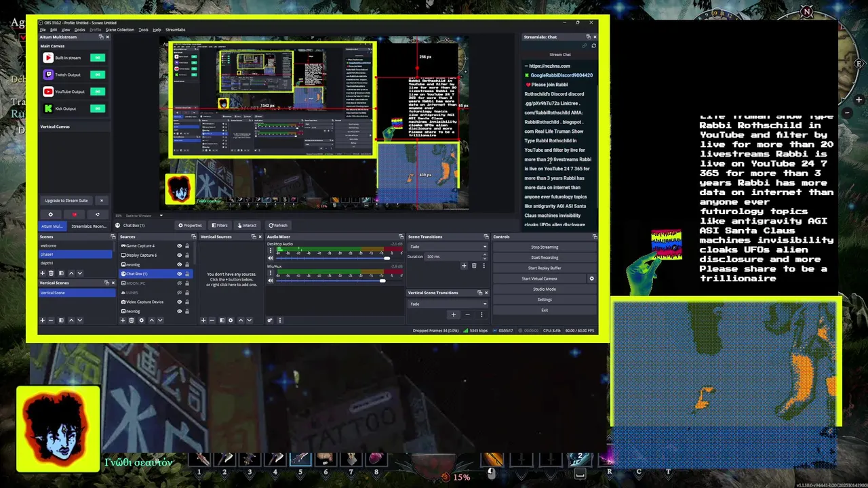
Task: Unlock the Game Capture 4 source lock
Action: (186, 246)
